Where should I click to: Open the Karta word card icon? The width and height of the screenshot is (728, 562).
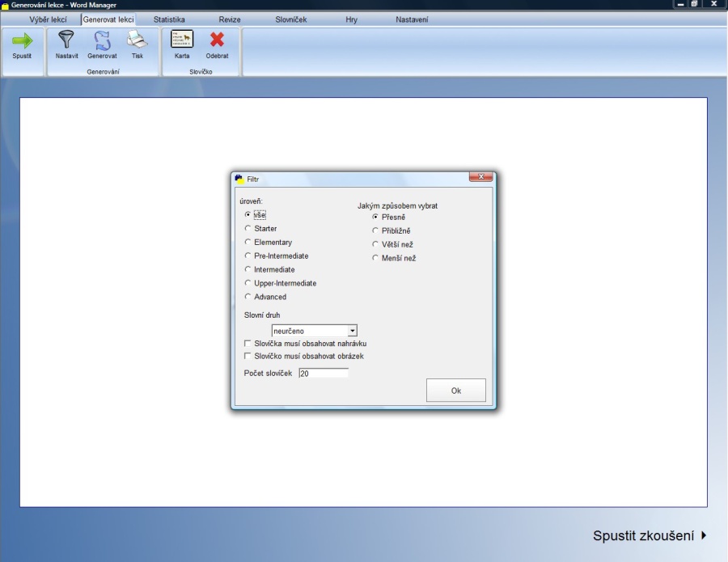point(182,40)
